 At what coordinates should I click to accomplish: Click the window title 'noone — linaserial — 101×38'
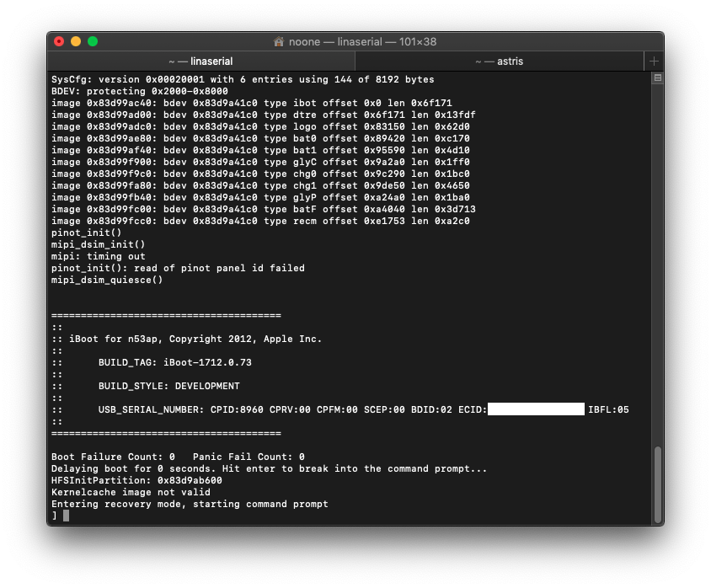point(362,42)
